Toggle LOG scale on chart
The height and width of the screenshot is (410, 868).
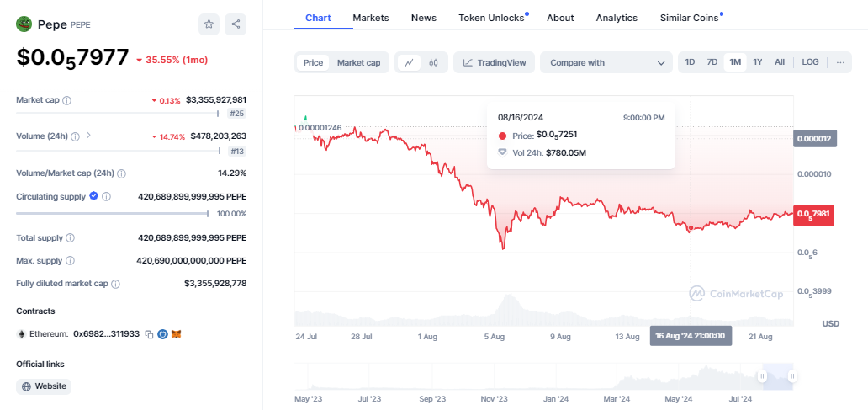[x=811, y=62]
